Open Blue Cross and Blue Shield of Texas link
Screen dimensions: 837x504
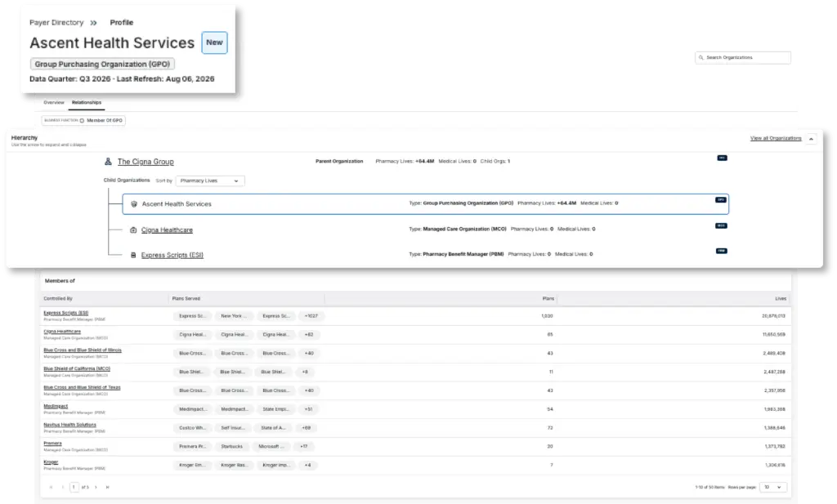click(x=82, y=387)
